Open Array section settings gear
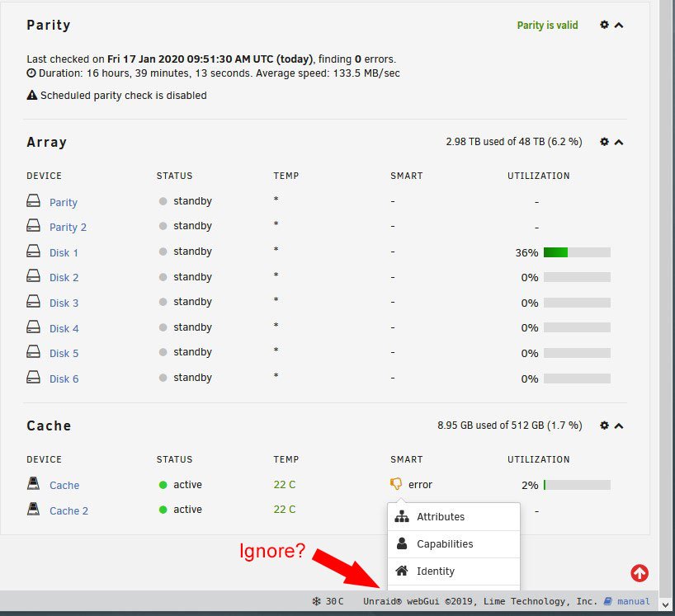Screen dimensions: 675x616 click(x=604, y=142)
